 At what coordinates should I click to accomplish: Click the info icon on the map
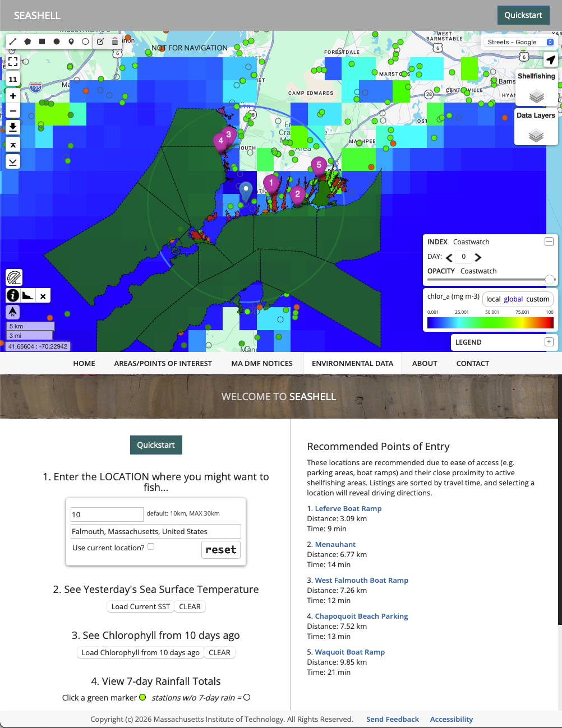[x=13, y=295]
